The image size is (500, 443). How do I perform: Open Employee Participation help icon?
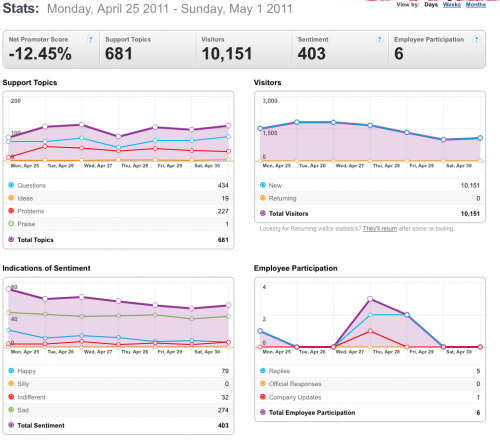pyautogui.click(x=476, y=39)
